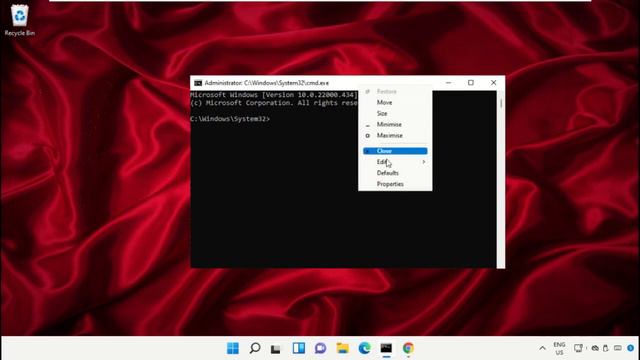The height and width of the screenshot is (360, 640).
Task: Minimize the Command Prompt window
Action: coord(449,83)
